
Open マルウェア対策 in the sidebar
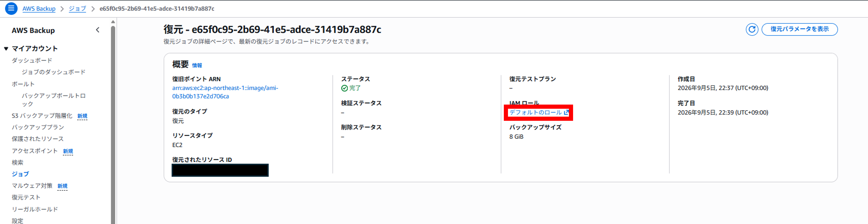pyautogui.click(x=32, y=185)
